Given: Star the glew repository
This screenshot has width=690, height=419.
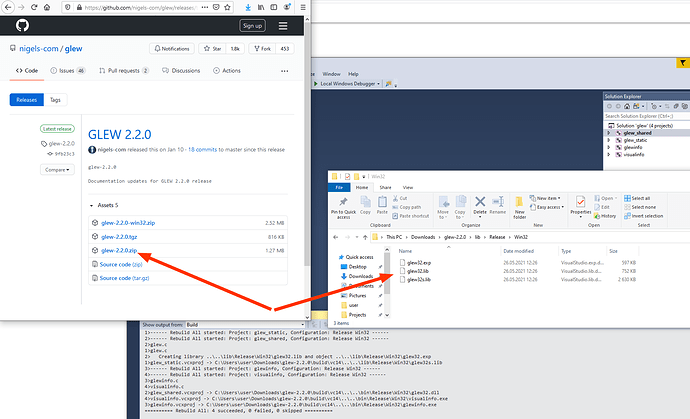Looking at the screenshot, I should point(212,49).
